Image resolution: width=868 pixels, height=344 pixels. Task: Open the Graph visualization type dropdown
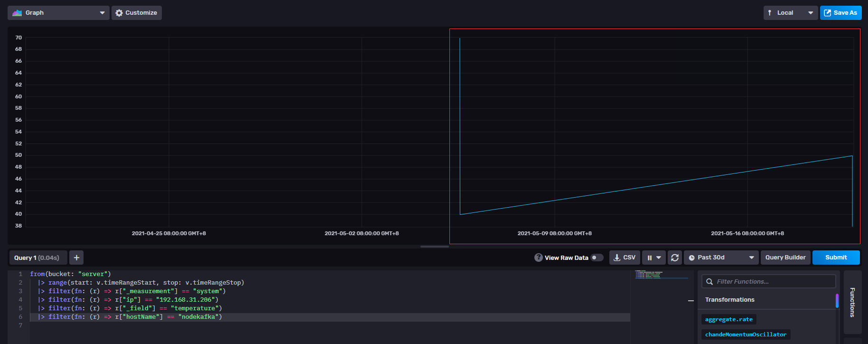(58, 13)
